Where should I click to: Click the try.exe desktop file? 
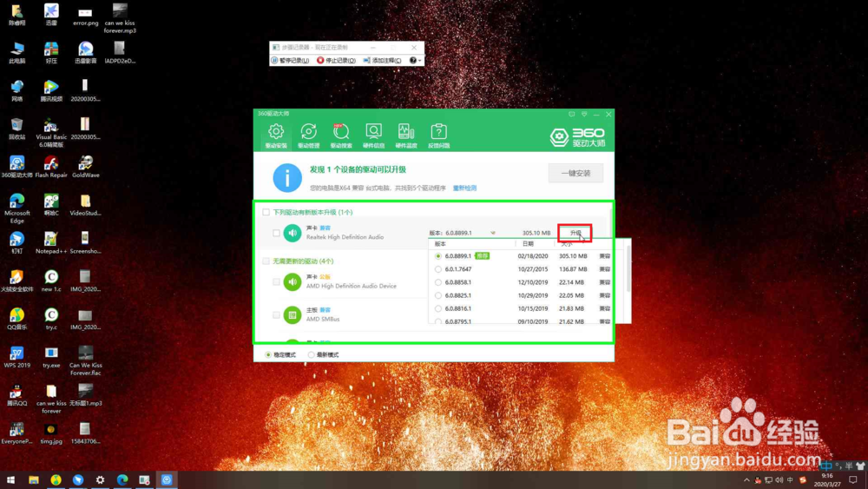[51, 357]
